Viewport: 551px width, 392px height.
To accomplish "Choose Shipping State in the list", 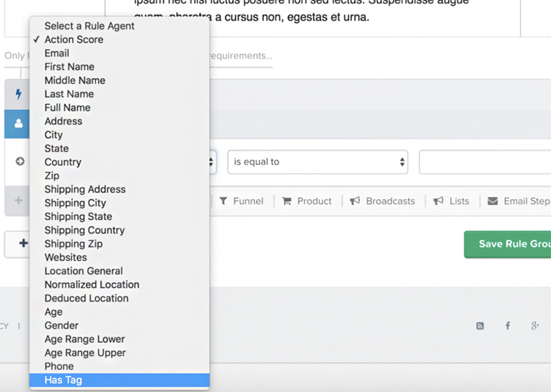I will pyautogui.click(x=120, y=217).
